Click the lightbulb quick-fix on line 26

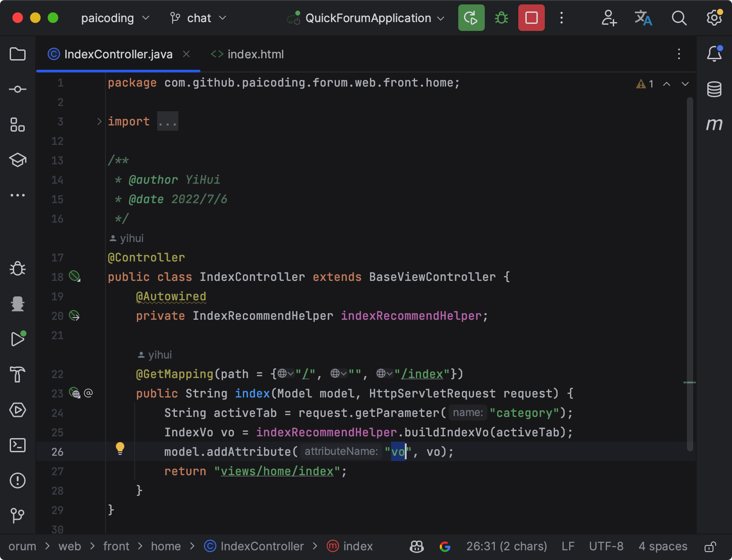pos(120,448)
